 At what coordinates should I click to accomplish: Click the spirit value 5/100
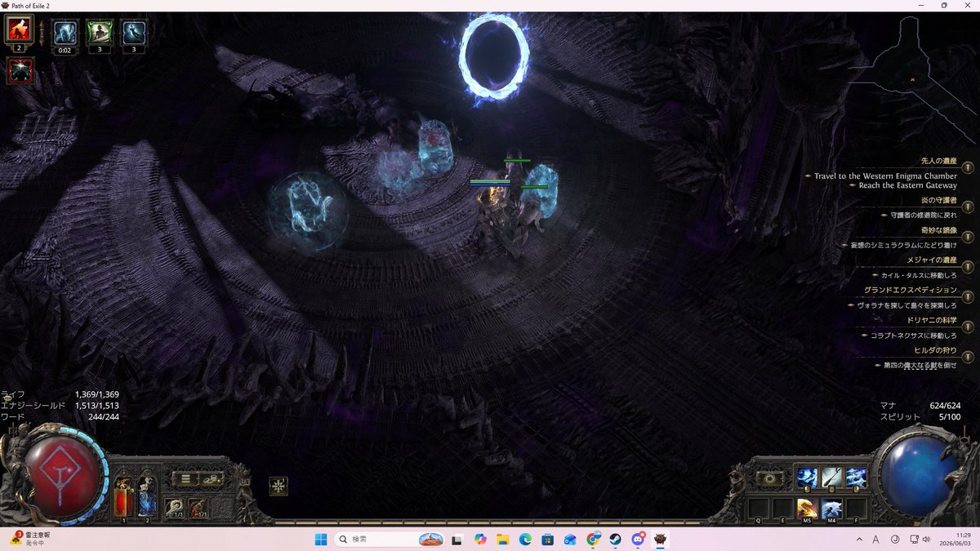coord(950,416)
